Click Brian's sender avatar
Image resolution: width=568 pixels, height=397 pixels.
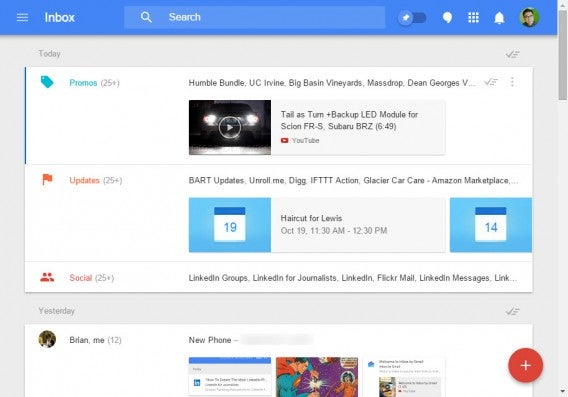coord(47,339)
